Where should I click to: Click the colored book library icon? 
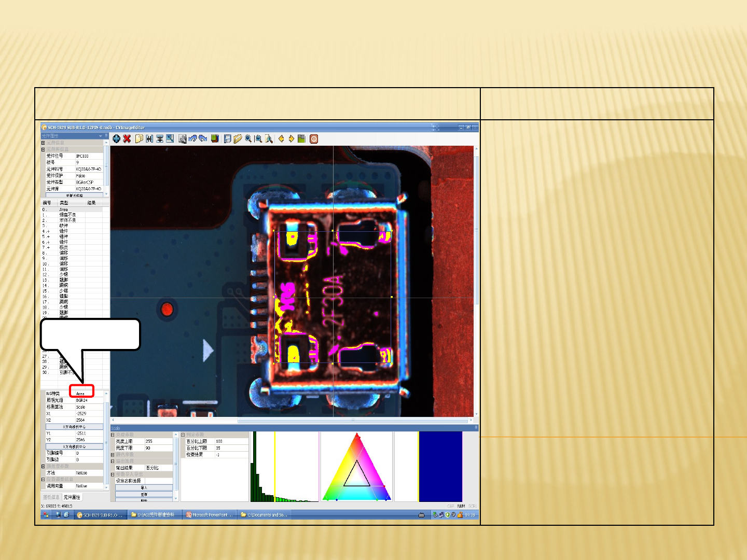(215, 139)
